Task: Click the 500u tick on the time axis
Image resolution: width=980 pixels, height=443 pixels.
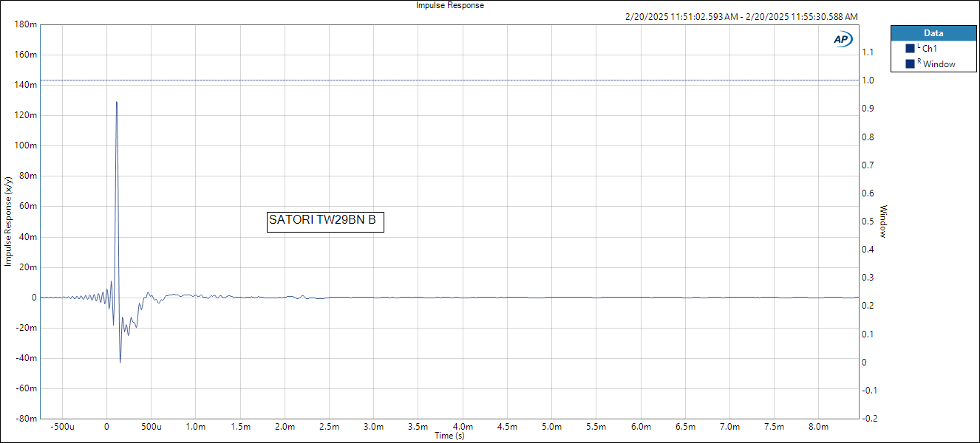Action: pos(151,427)
